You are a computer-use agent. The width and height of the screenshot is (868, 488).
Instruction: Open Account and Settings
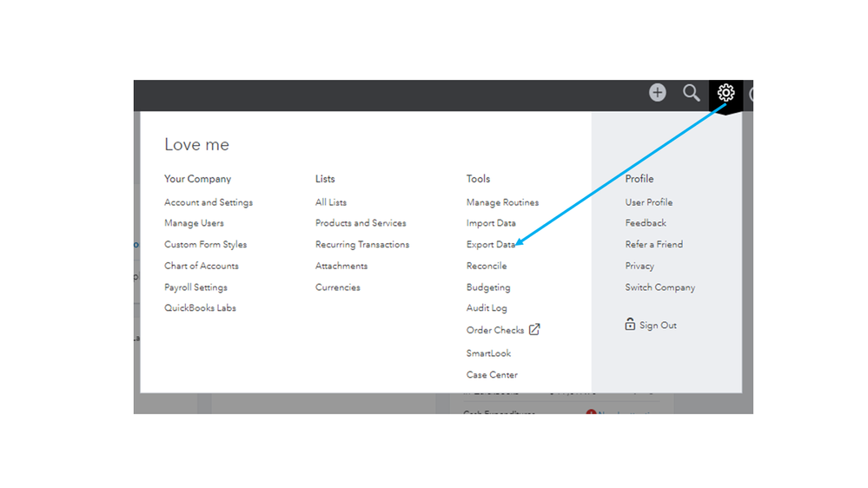(x=209, y=202)
